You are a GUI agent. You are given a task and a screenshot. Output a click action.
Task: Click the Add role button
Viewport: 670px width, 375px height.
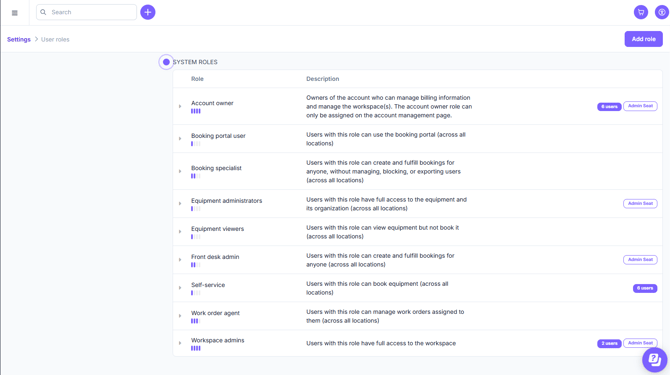click(x=644, y=39)
